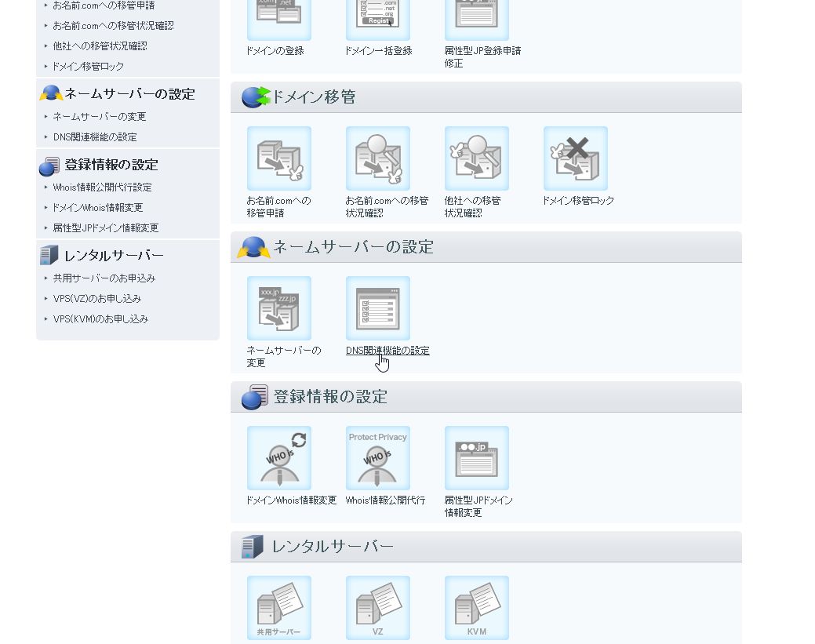This screenshot has height=644, width=815.
Task: Open the ネームサーバーの変更 icon tile
Action: point(279,308)
